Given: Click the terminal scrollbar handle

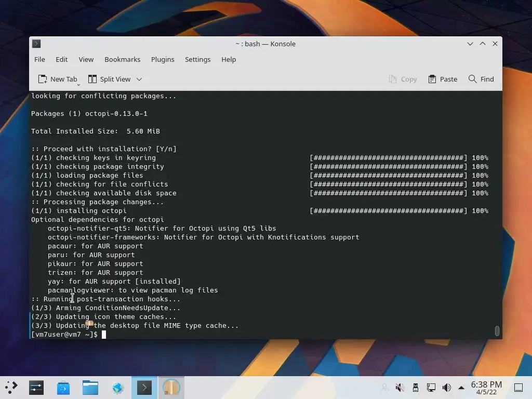Looking at the screenshot, I should pyautogui.click(x=497, y=330).
